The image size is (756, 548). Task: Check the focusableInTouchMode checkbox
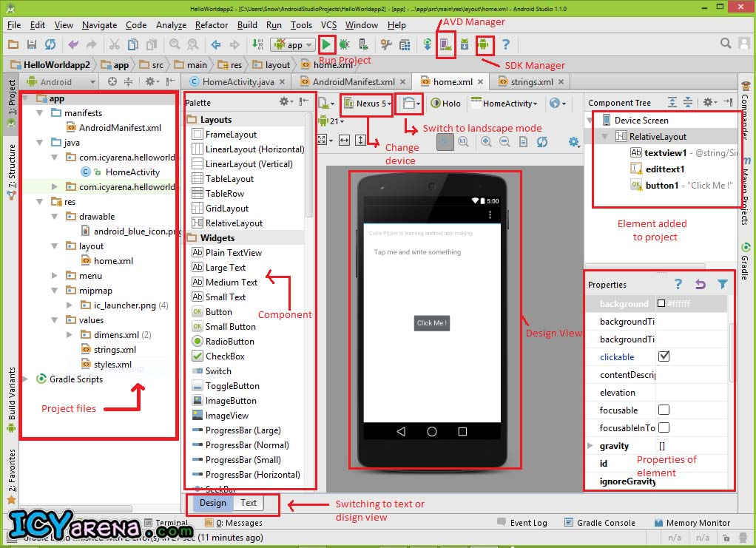coord(664,427)
